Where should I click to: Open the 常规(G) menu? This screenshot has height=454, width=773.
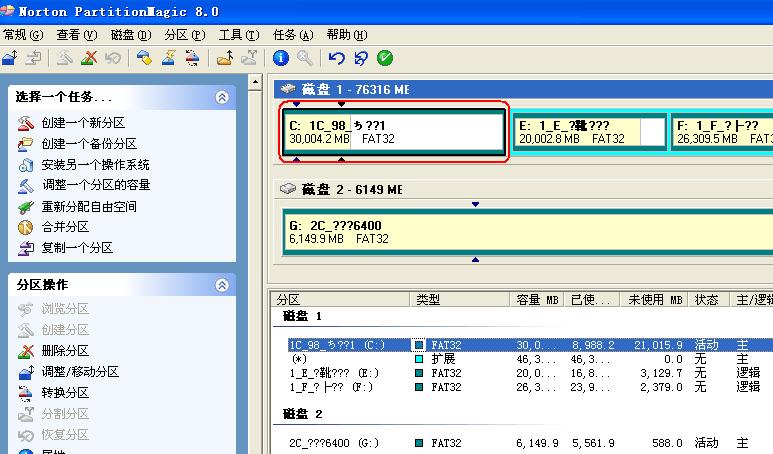pyautogui.click(x=23, y=35)
